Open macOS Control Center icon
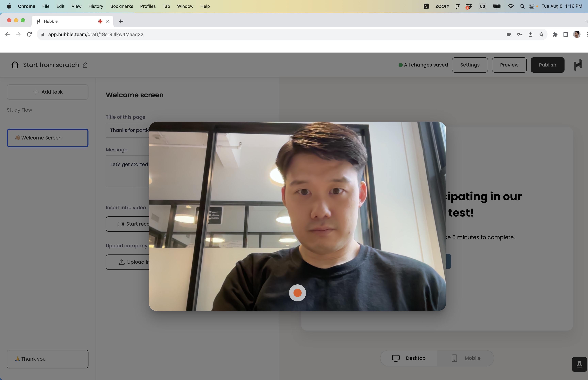The width and height of the screenshot is (588, 380). tap(532, 6)
